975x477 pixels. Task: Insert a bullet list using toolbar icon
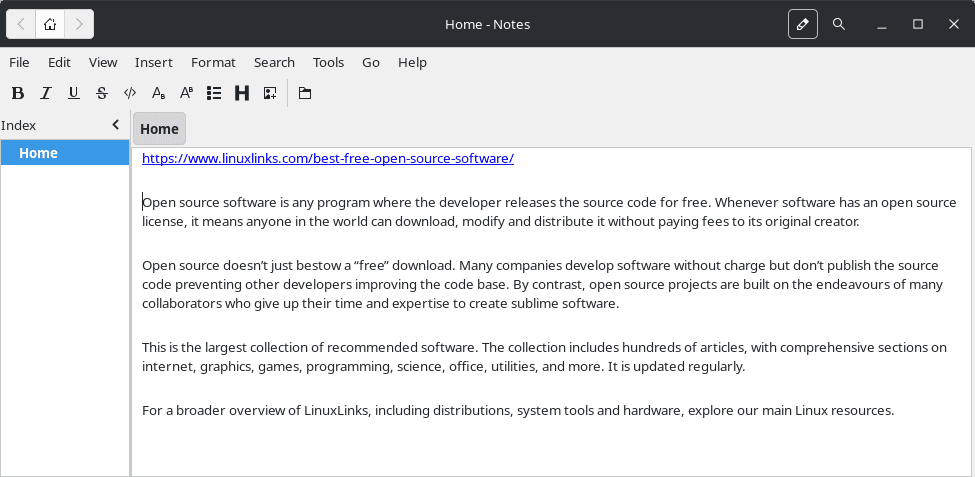(x=214, y=93)
